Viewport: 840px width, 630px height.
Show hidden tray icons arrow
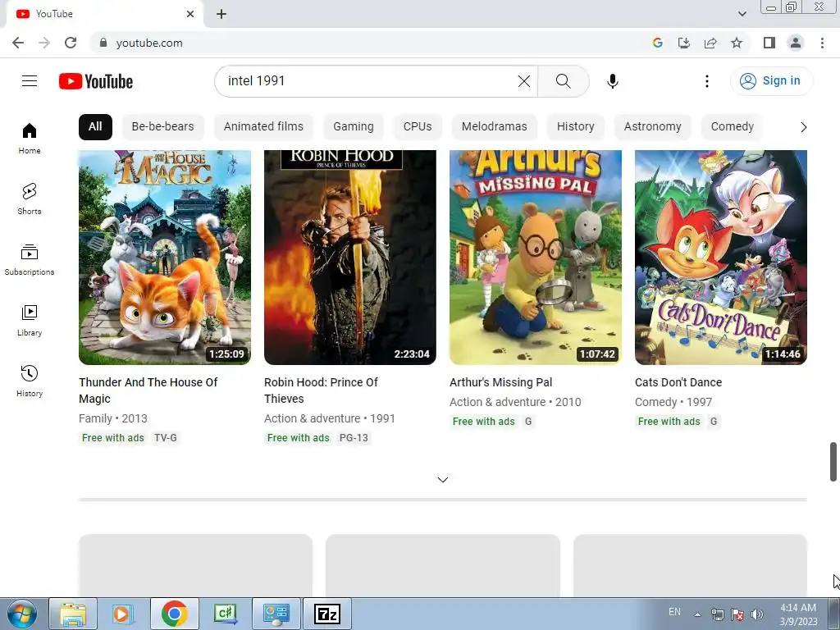[x=697, y=614]
